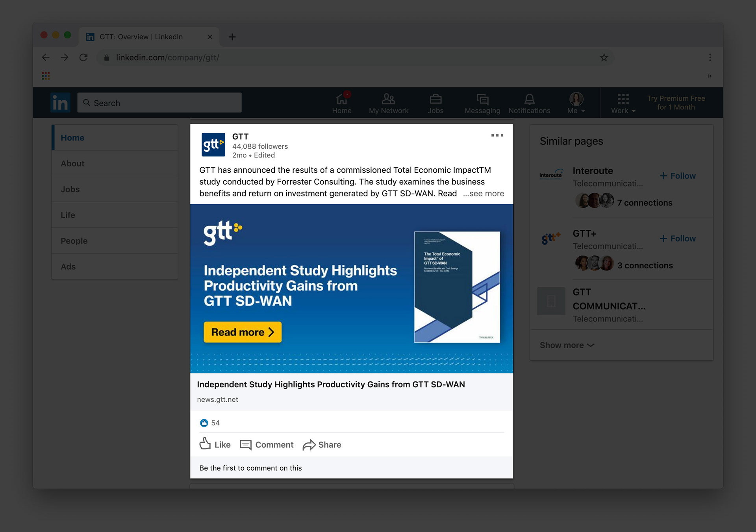Click the lock icon in address bar
Viewport: 756px width, 532px height.
(x=107, y=57)
